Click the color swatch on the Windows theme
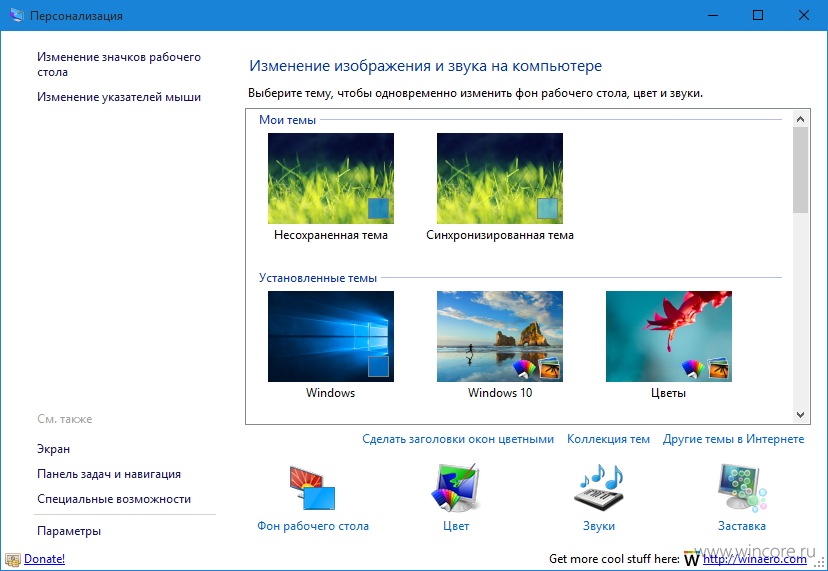The height and width of the screenshot is (571, 828). (x=378, y=367)
